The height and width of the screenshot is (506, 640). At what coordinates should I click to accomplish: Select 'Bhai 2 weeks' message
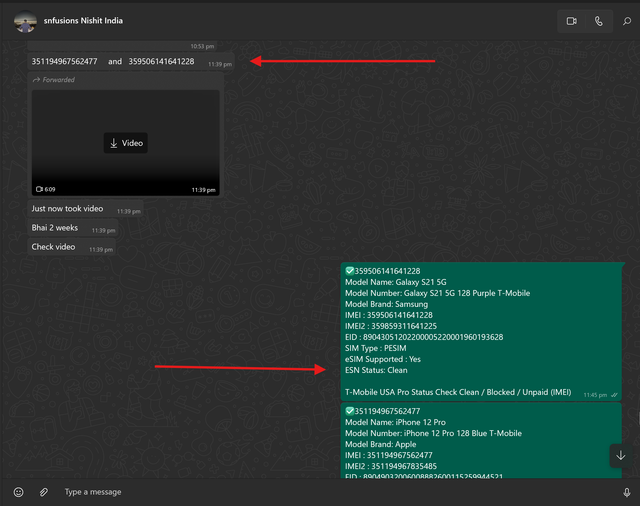tap(73, 228)
